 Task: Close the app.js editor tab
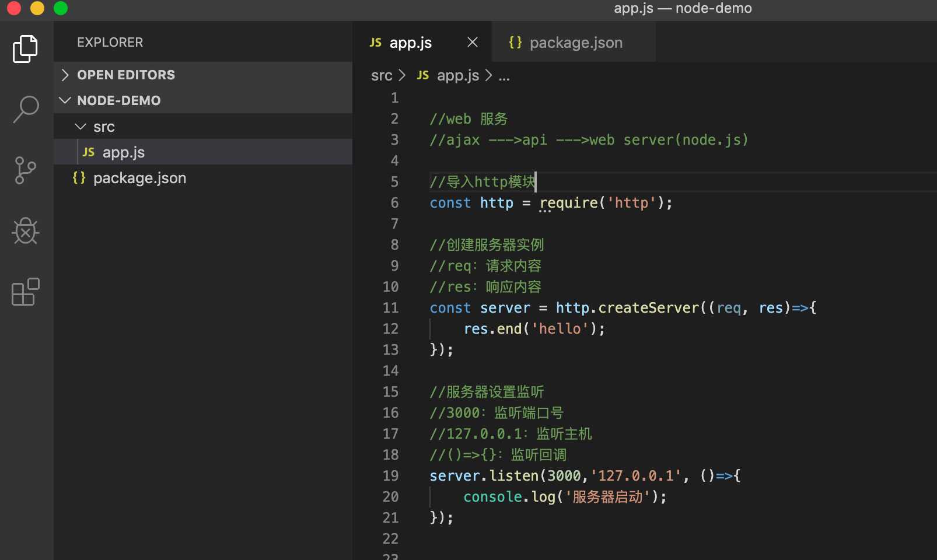pyautogui.click(x=473, y=42)
